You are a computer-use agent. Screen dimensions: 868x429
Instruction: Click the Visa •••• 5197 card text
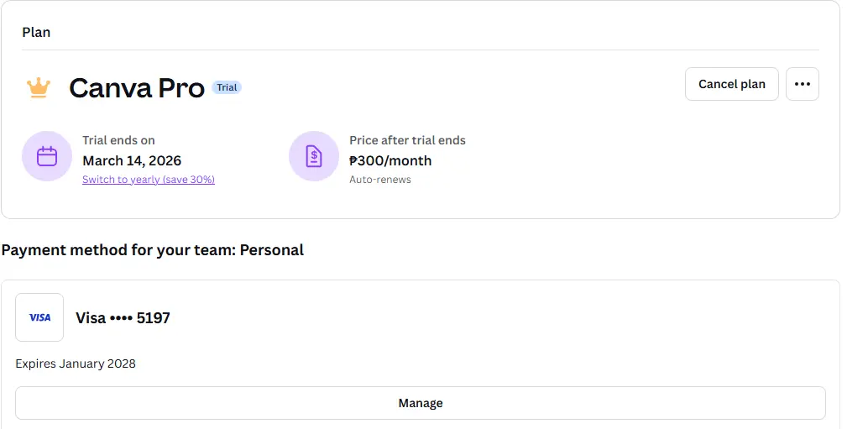coord(123,317)
